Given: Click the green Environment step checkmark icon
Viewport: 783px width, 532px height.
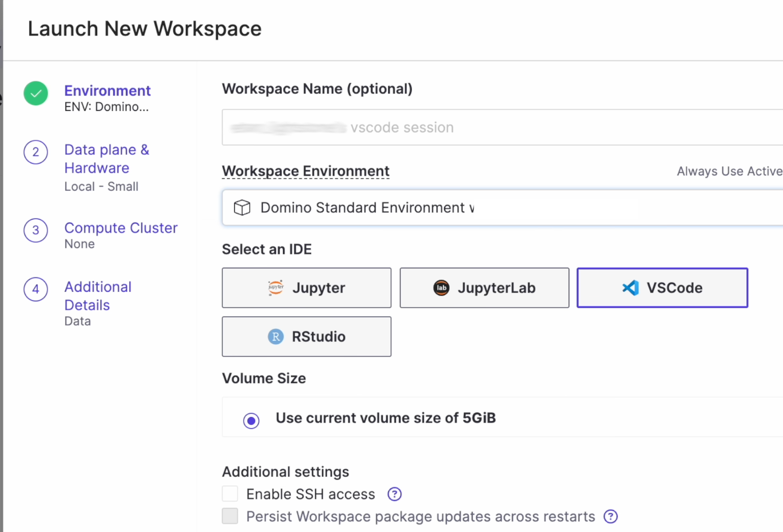Looking at the screenshot, I should 36,94.
